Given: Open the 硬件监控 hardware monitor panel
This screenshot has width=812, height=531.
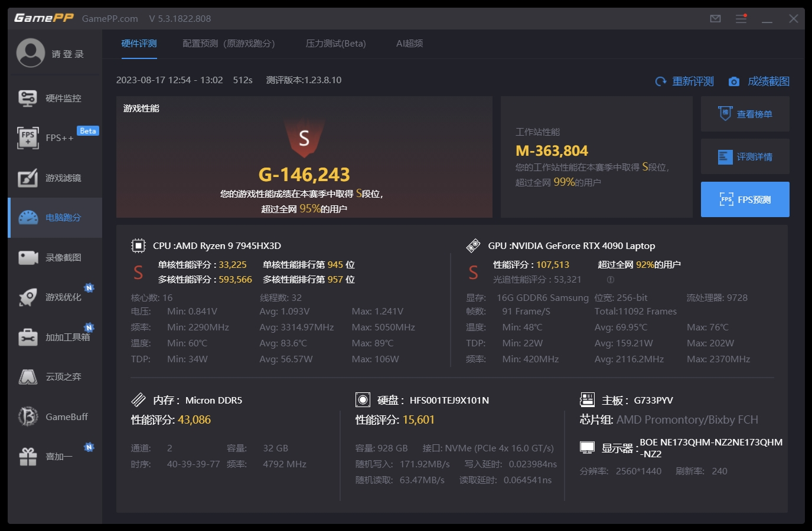Looking at the screenshot, I should [x=54, y=97].
